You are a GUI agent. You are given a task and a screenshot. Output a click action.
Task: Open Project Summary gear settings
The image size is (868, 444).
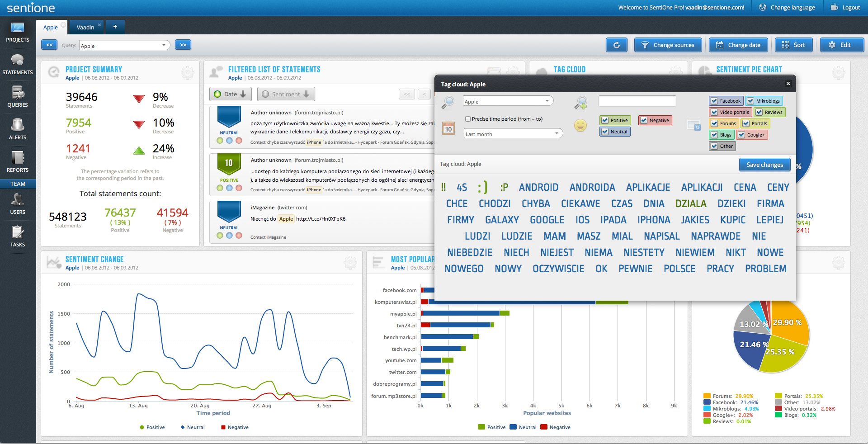point(187,72)
